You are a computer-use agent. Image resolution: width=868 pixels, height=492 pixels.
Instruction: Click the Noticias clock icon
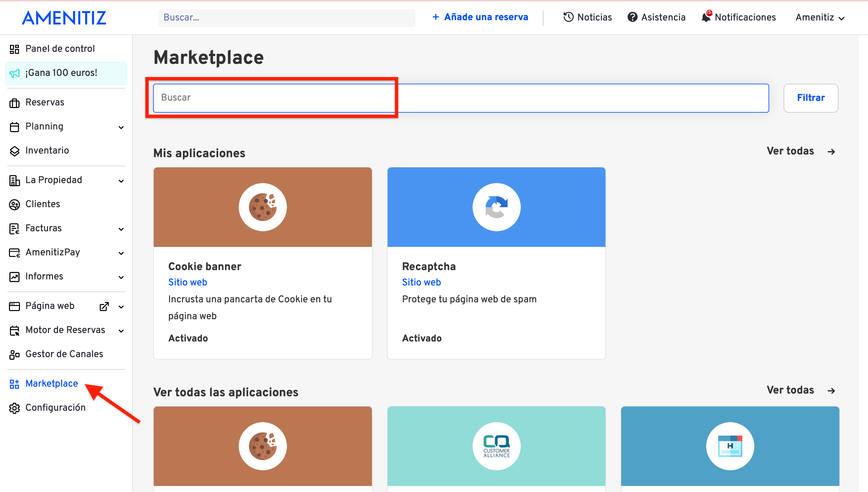pos(568,17)
